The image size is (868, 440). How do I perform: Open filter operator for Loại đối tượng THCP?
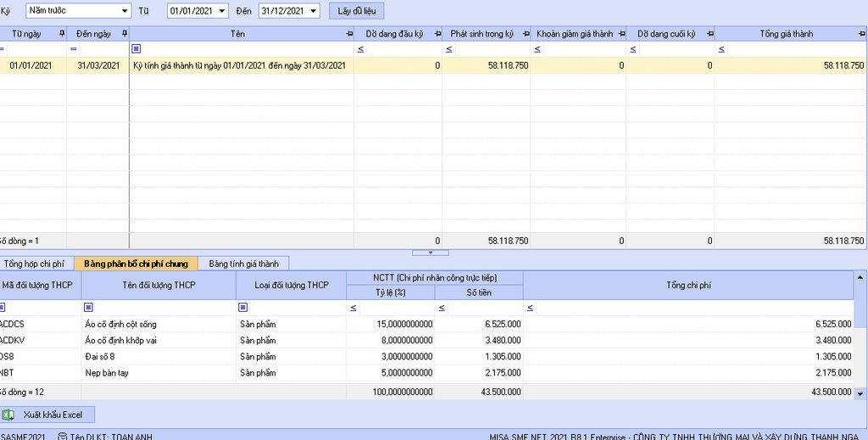click(242, 307)
